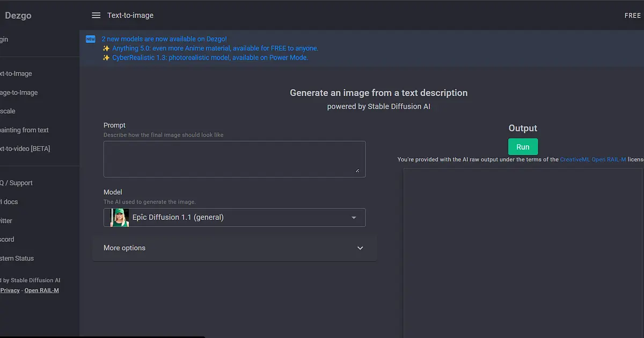Open Text-to-video [BETA] sidebar item
644x338 pixels.
click(x=25, y=149)
